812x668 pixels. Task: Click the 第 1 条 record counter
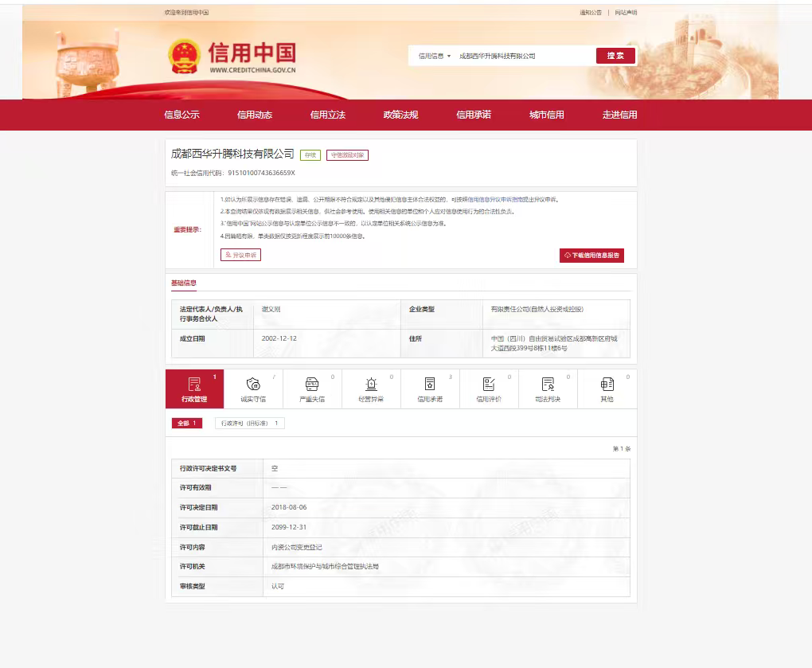(622, 448)
